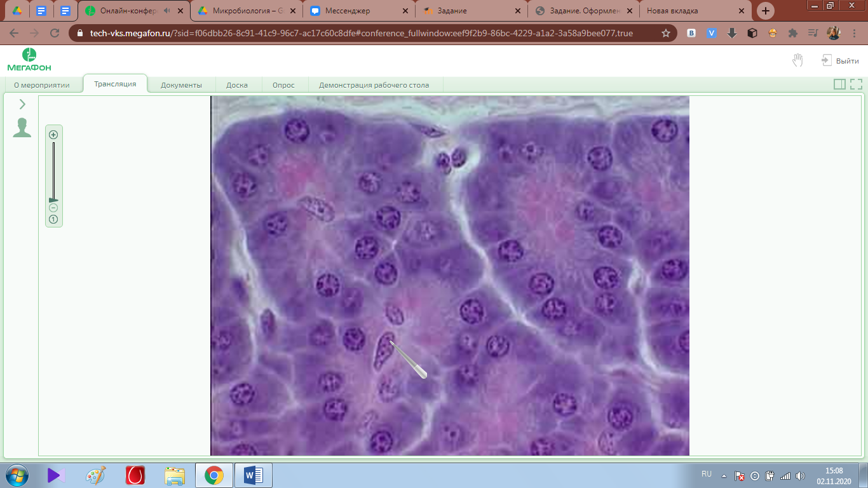This screenshot has width=868, height=488.
Task: Click the broadcast microscope image
Action: click(450, 276)
